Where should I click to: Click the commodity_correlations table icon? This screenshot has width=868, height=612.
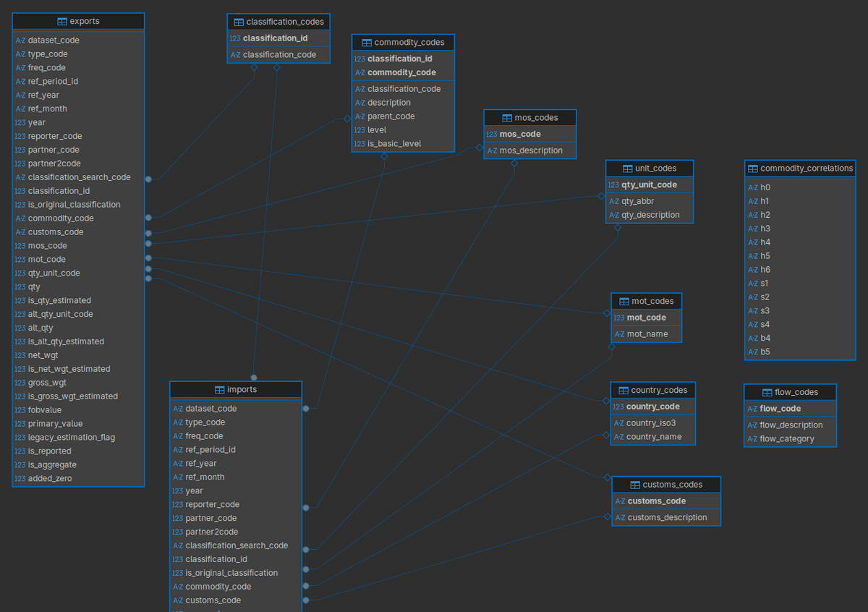(x=753, y=169)
